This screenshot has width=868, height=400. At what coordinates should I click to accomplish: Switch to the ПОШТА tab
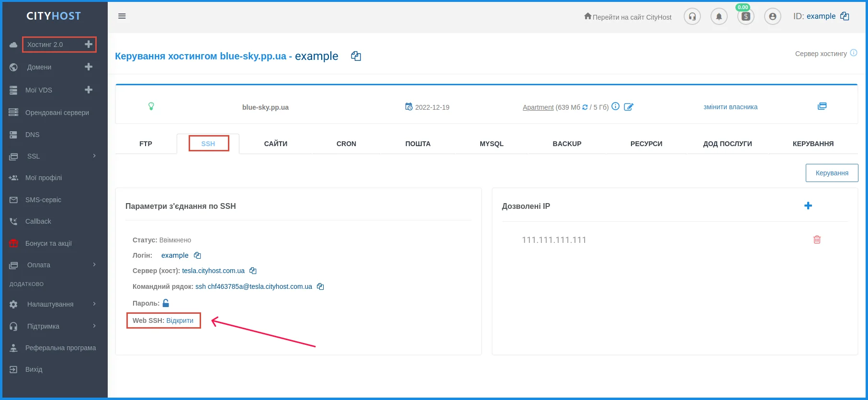pos(418,144)
